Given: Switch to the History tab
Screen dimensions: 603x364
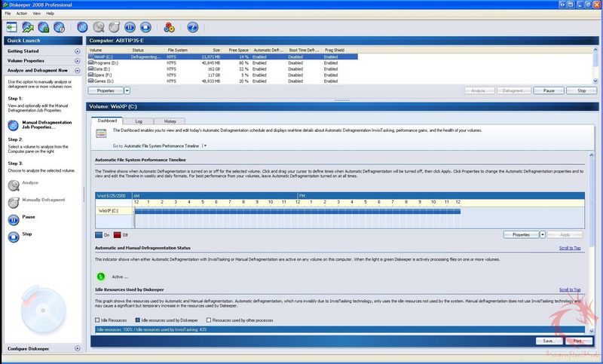Looking at the screenshot, I should 170,121.
